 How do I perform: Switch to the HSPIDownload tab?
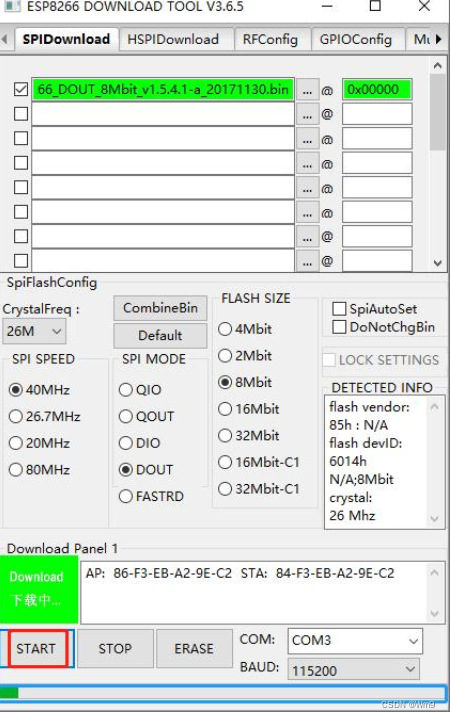pos(173,39)
